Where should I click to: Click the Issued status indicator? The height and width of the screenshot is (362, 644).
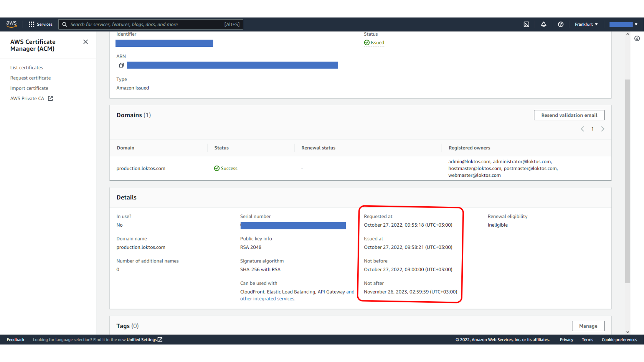(374, 43)
